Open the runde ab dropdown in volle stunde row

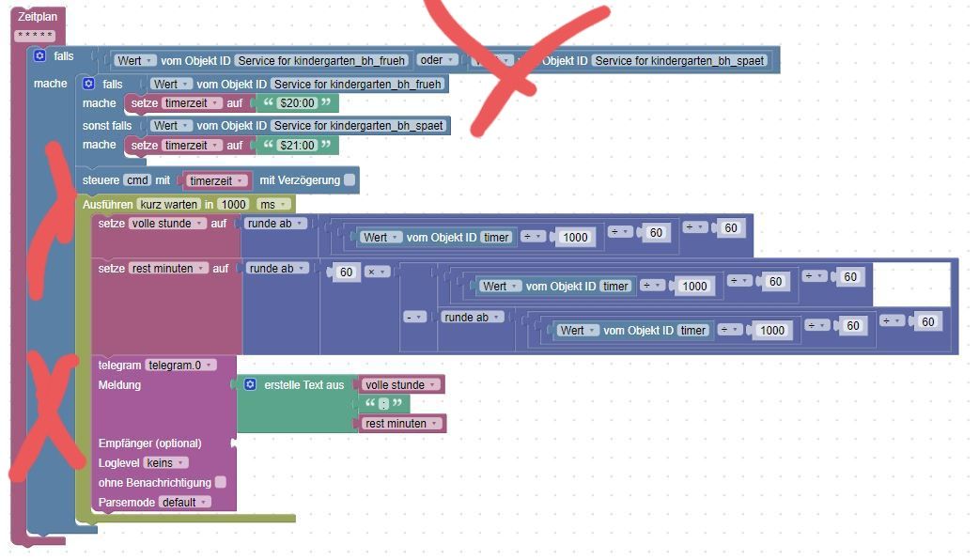click(x=275, y=223)
